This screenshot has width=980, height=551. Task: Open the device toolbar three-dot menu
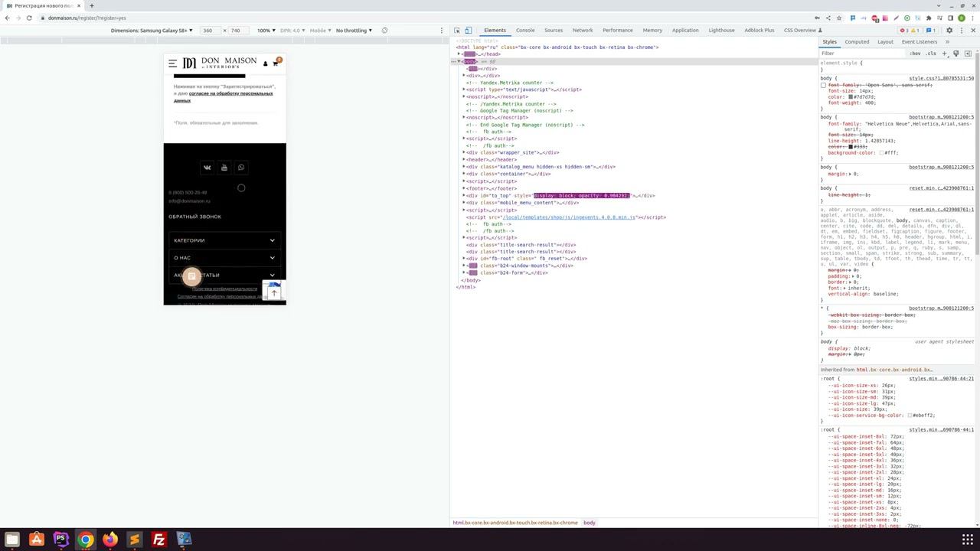tap(441, 31)
